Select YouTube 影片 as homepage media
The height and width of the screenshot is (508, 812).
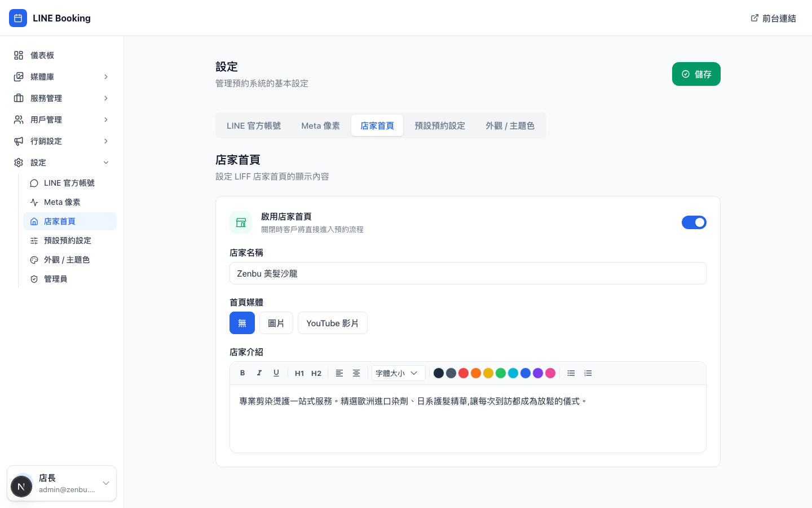(x=333, y=323)
